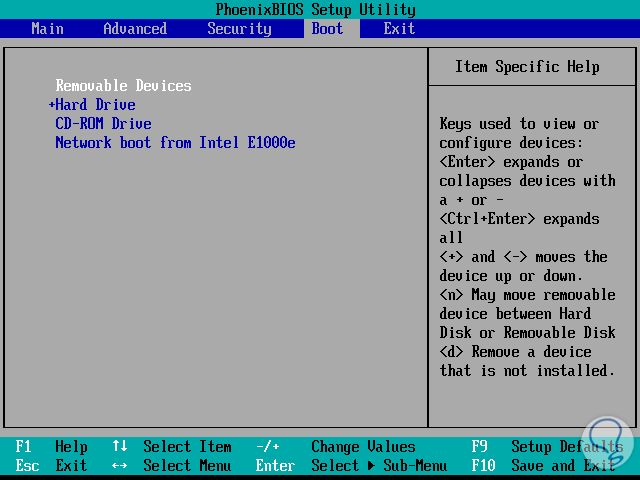Select Network boot from Intel E1000e

point(175,143)
